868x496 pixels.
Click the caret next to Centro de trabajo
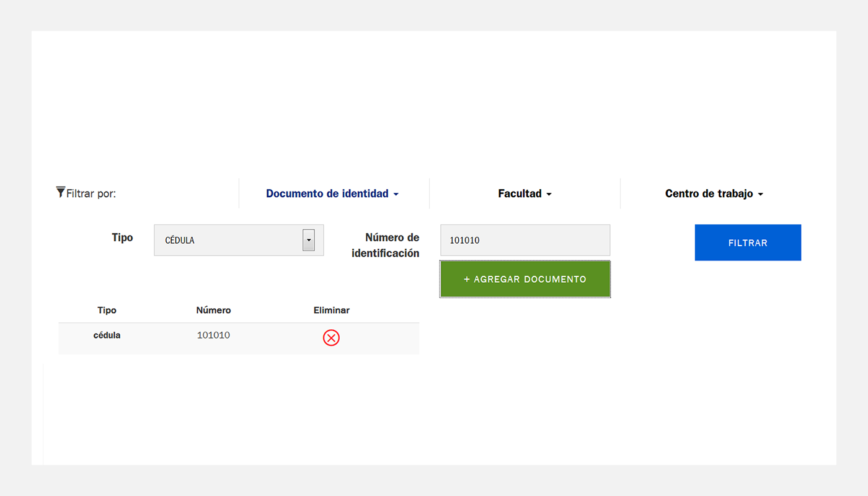tap(761, 194)
